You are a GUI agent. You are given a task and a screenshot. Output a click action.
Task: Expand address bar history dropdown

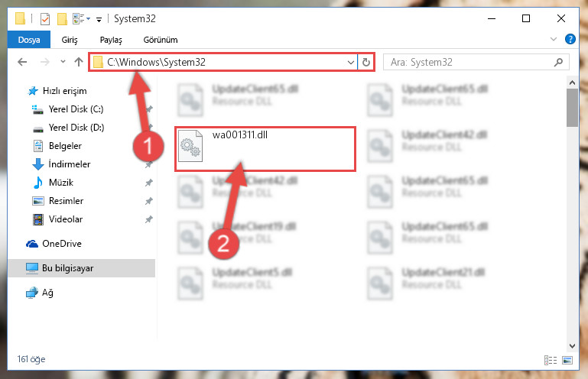(x=351, y=62)
